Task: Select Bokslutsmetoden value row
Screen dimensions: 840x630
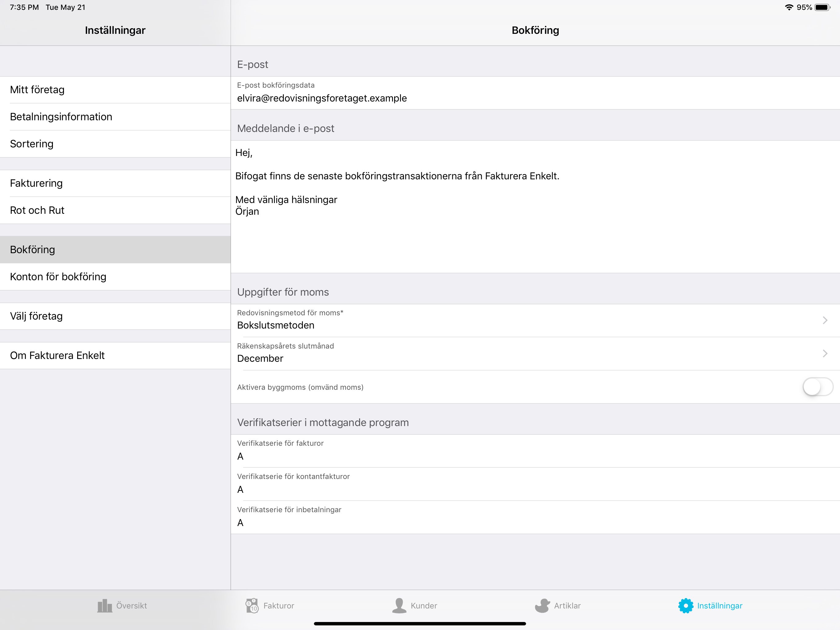Action: (535, 320)
